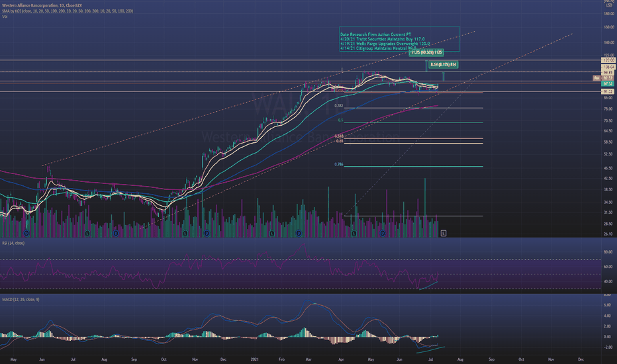Click the -2.00 value on MACD axis
Viewport: 617px width, 364px height.
coord(609,347)
